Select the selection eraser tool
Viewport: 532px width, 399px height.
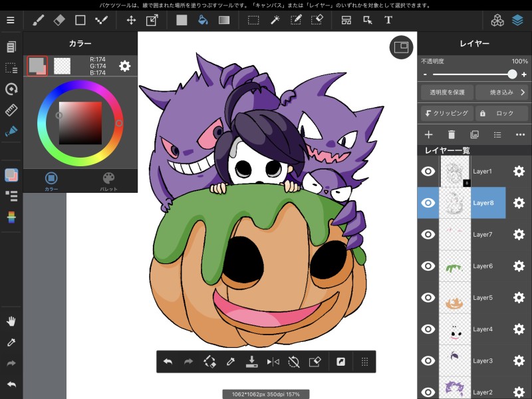317,20
